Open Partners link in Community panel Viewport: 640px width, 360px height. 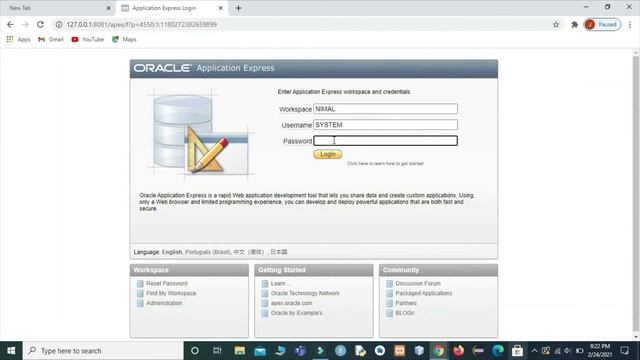click(x=406, y=303)
